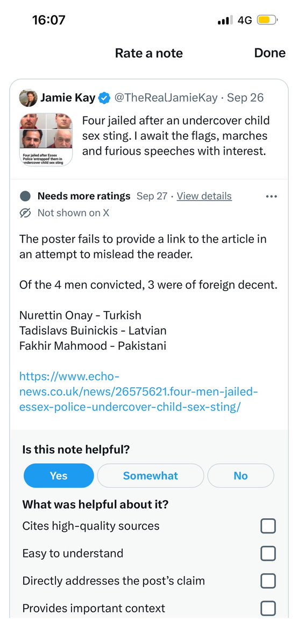Choose 'Somewhat' as the rating

151,475
